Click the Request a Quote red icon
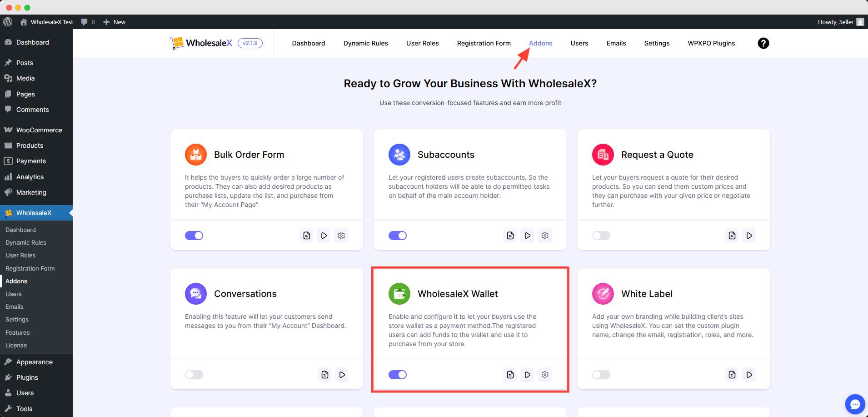This screenshot has width=868, height=417. click(x=603, y=155)
